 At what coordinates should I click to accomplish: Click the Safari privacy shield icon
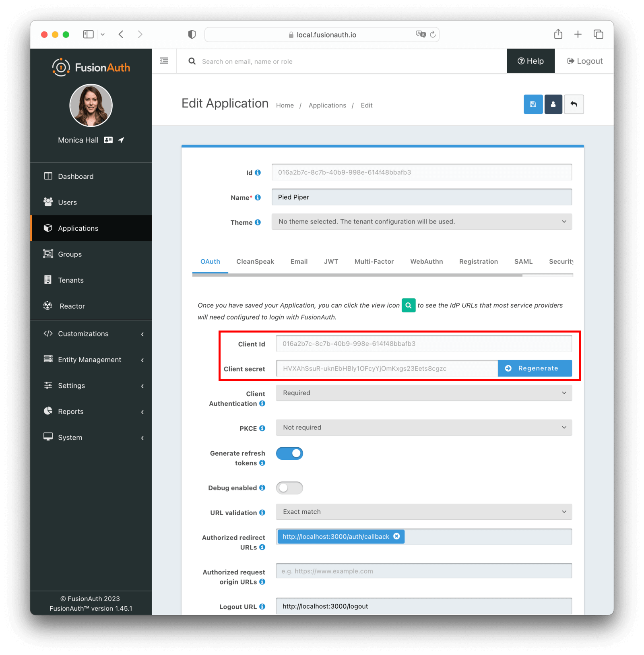pyautogui.click(x=192, y=35)
